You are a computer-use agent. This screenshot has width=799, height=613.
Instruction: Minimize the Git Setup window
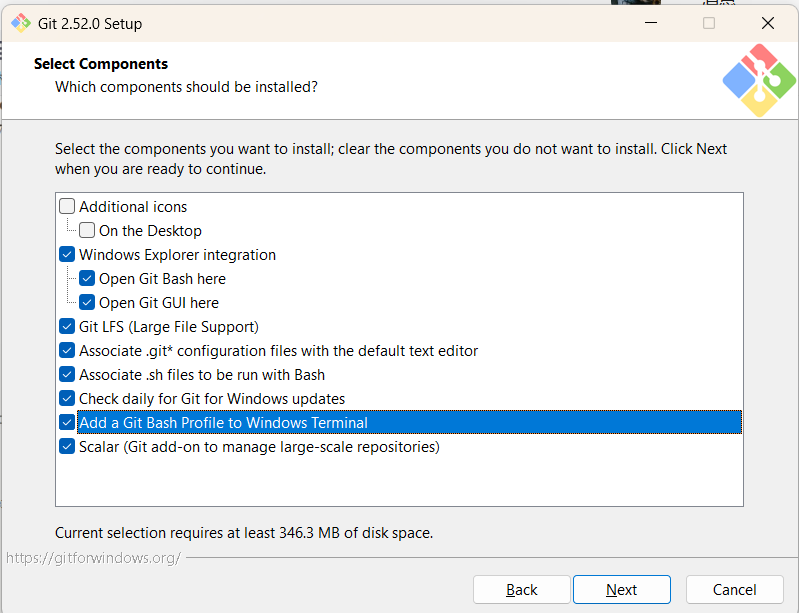651,23
